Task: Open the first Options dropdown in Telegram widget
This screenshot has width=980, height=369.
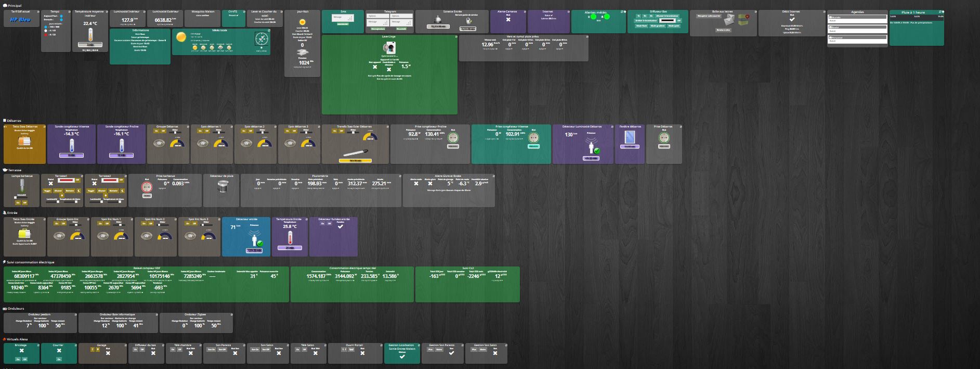Action: 377,16
